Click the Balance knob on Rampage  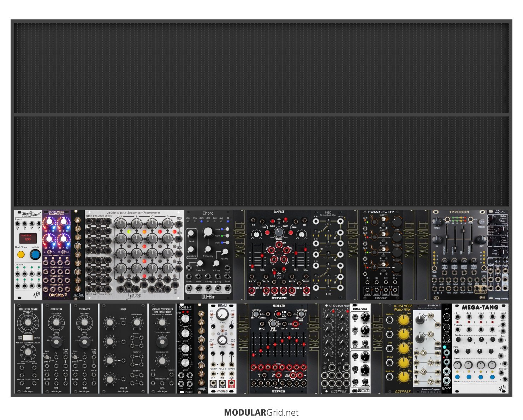click(279, 232)
